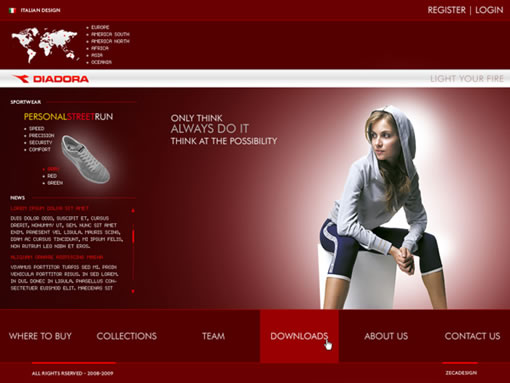
Task: Go to the Collections section
Action: (x=127, y=336)
